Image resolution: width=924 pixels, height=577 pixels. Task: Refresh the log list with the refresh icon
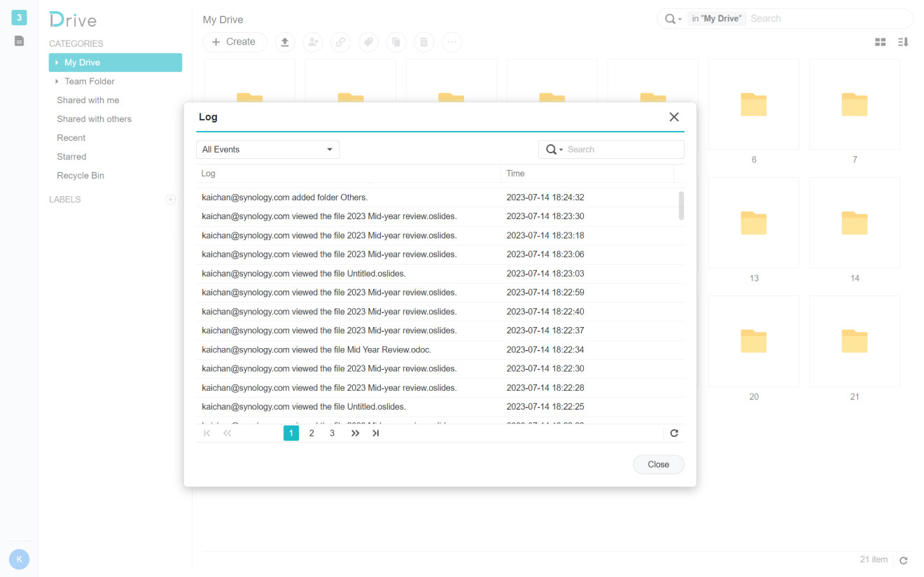pyautogui.click(x=673, y=433)
